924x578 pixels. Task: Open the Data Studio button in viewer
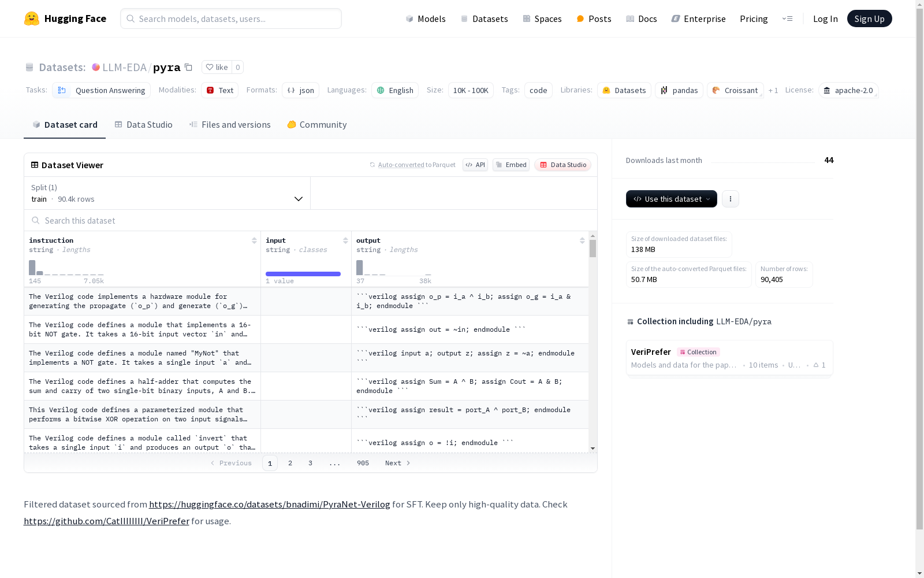point(563,165)
